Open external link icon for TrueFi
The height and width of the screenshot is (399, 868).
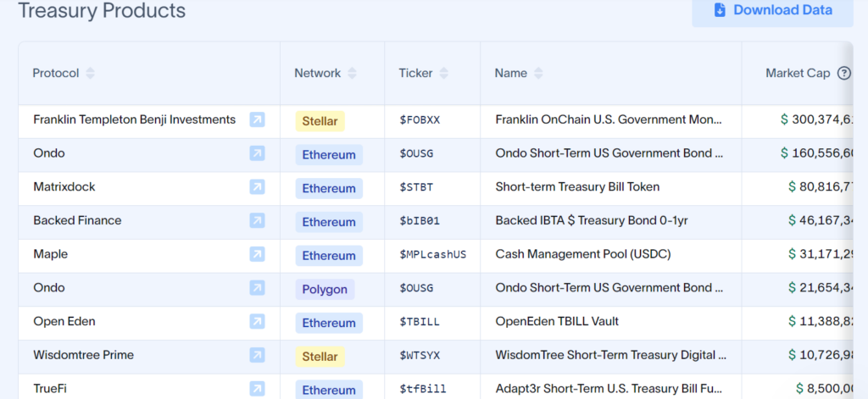click(x=257, y=389)
